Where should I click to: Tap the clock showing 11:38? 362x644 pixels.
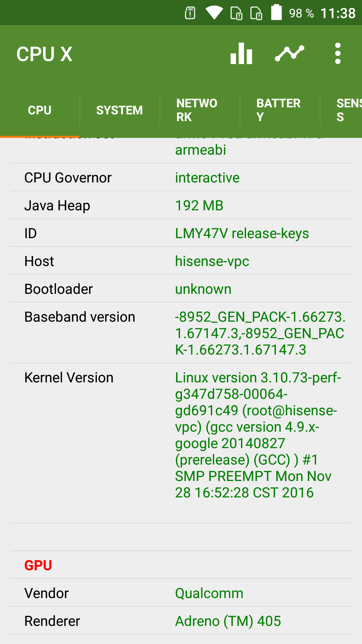(338, 13)
